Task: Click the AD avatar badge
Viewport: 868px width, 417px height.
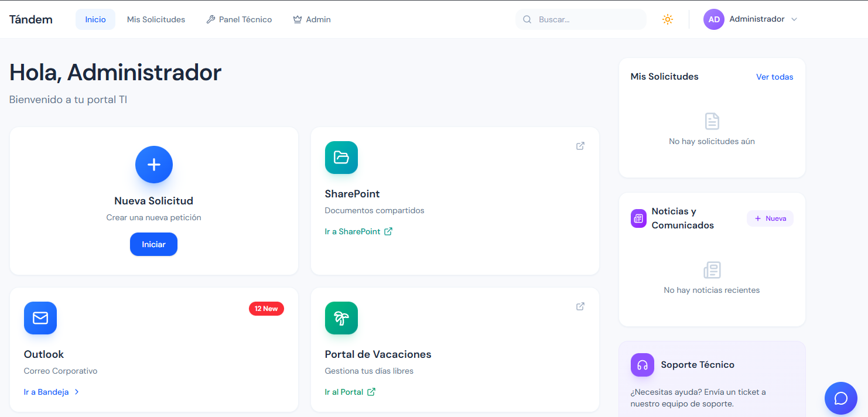Action: click(713, 19)
